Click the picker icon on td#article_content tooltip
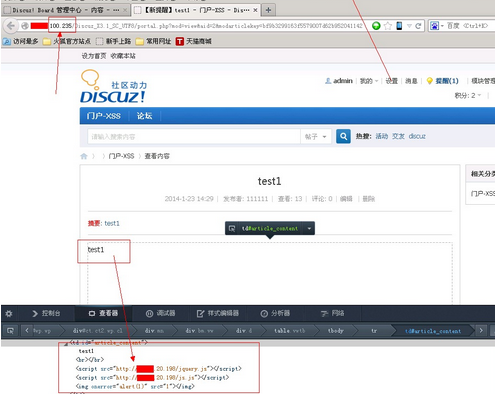Screen dimensions: 495x394 coord(232,228)
